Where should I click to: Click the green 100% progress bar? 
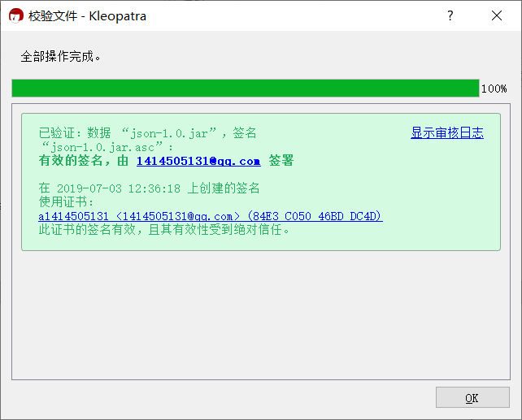(246, 88)
